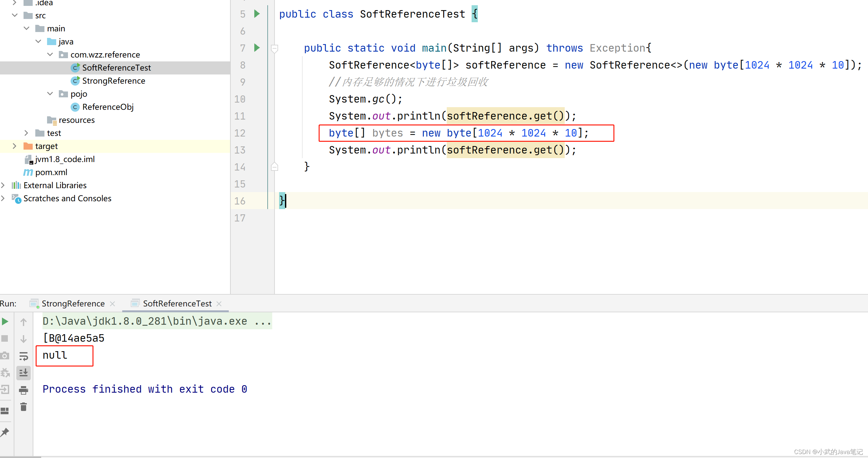Run main method from line 7 gutter arrow
Image resolution: width=868 pixels, height=458 pixels.
point(257,47)
